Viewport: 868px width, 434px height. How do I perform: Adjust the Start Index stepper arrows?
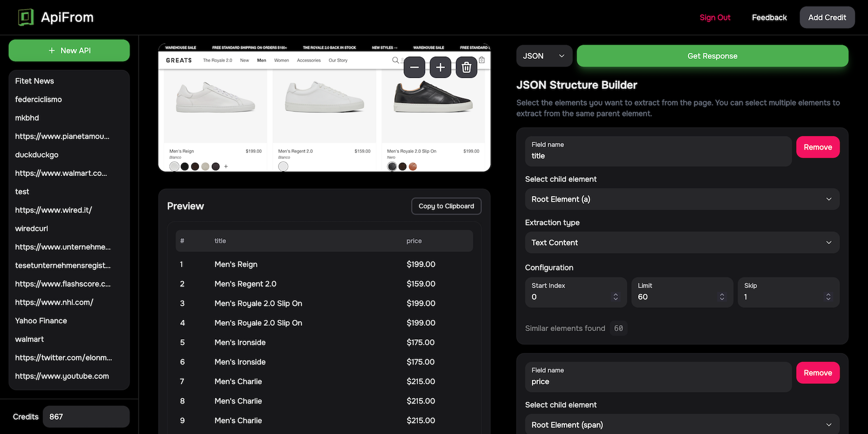(x=616, y=297)
